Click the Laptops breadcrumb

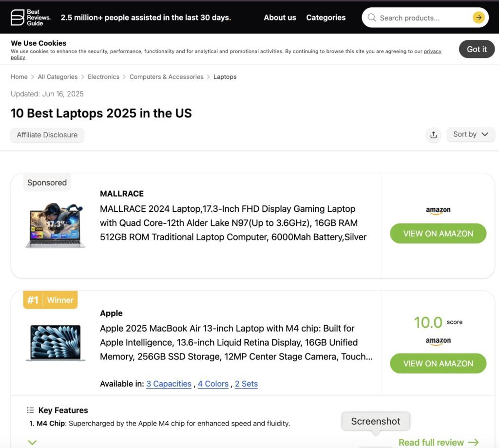pyautogui.click(x=225, y=76)
